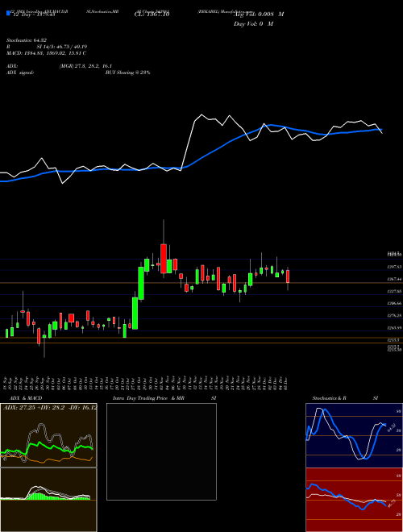
Task: Click the ADX: 27.25 +DY: 28.2 -DY: 16.12 readout
Action: click(50, 407)
